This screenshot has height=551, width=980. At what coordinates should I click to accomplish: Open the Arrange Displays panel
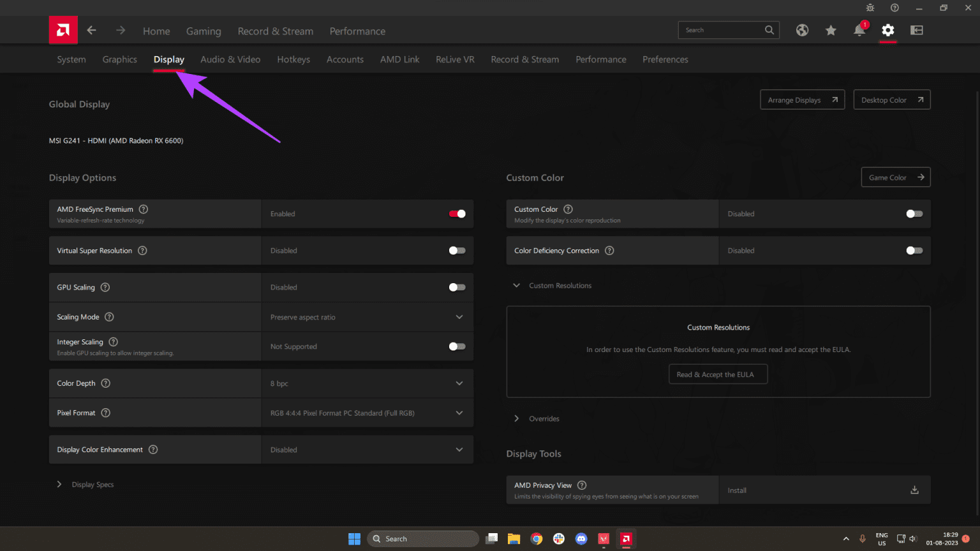802,99
